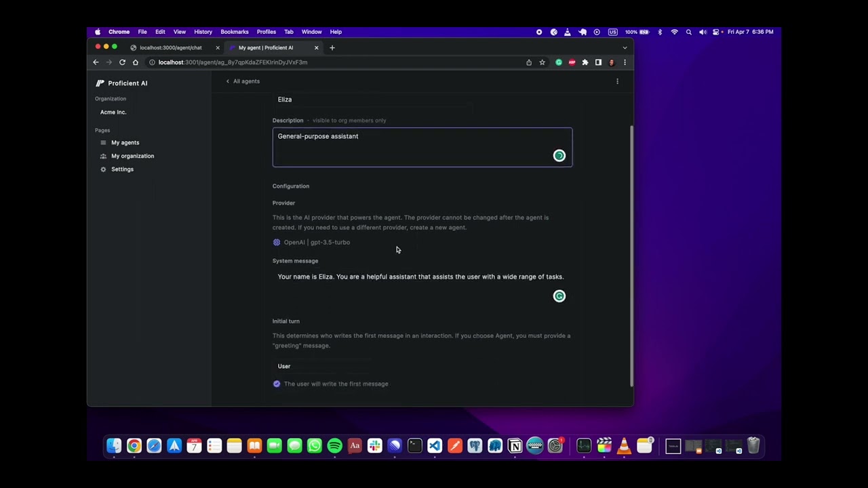
Task: Open the Chrome profile avatar
Action: 611,62
